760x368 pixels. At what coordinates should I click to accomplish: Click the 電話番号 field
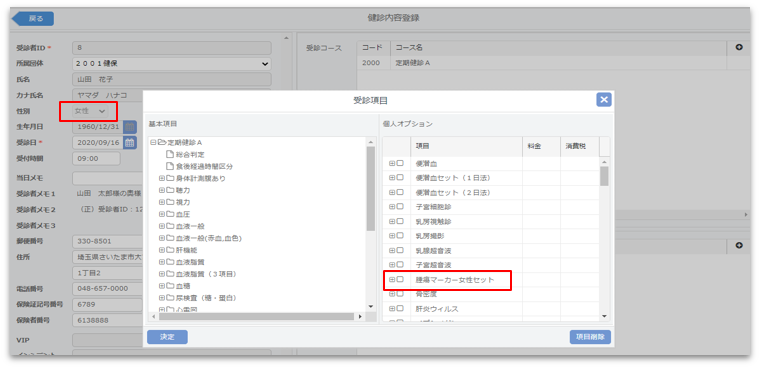tap(108, 288)
